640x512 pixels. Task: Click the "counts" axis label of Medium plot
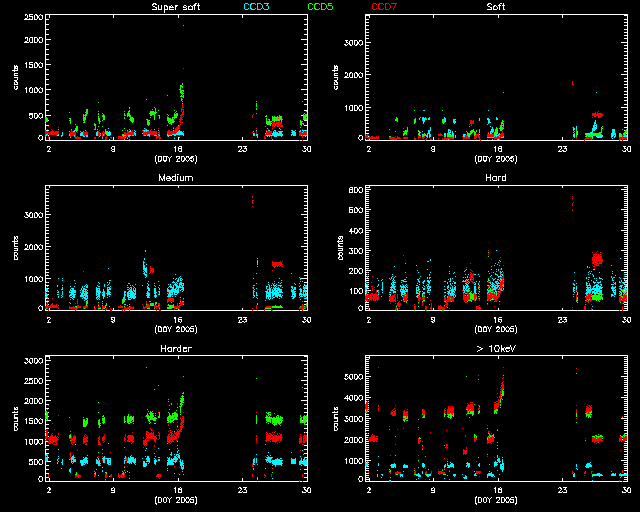click(x=16, y=248)
